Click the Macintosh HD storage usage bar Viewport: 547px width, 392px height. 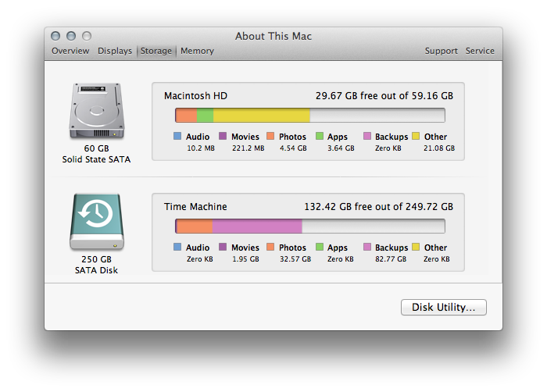[x=309, y=115]
